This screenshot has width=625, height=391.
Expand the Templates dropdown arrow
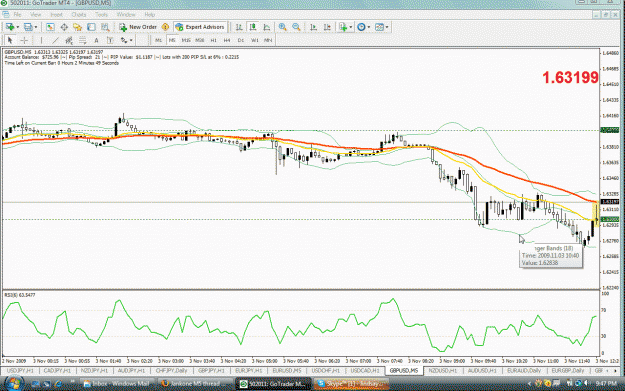[387, 27]
